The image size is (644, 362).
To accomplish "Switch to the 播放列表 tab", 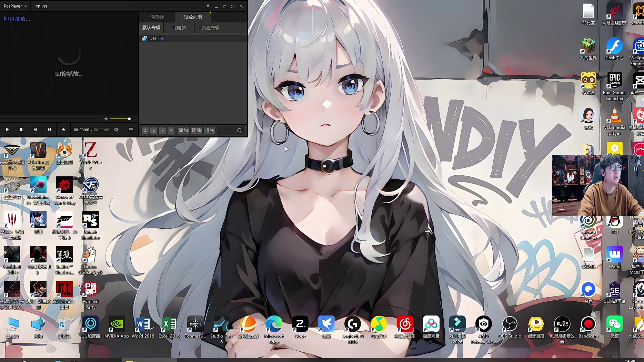I will pos(193,17).
